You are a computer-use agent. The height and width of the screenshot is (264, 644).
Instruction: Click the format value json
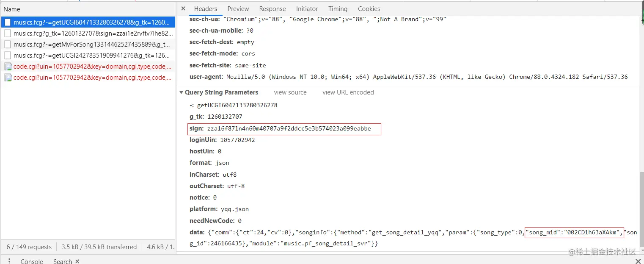click(x=222, y=163)
